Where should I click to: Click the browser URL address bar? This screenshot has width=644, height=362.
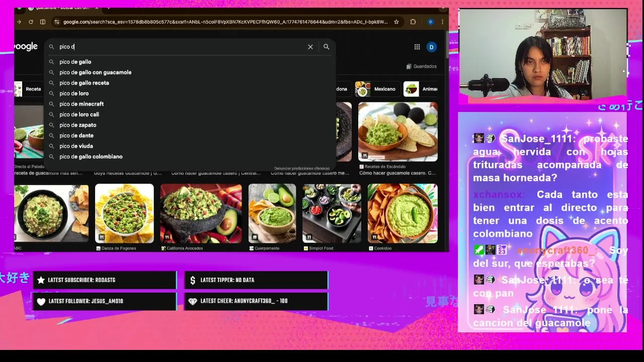tap(225, 22)
